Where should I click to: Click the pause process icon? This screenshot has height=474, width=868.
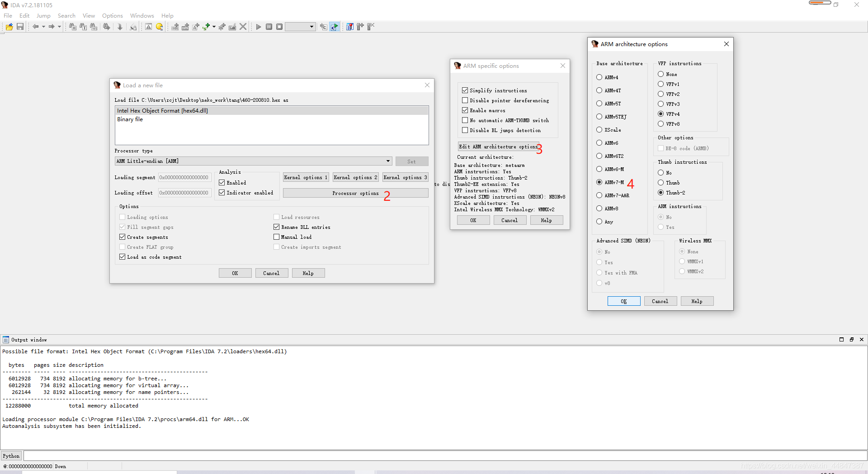(269, 27)
